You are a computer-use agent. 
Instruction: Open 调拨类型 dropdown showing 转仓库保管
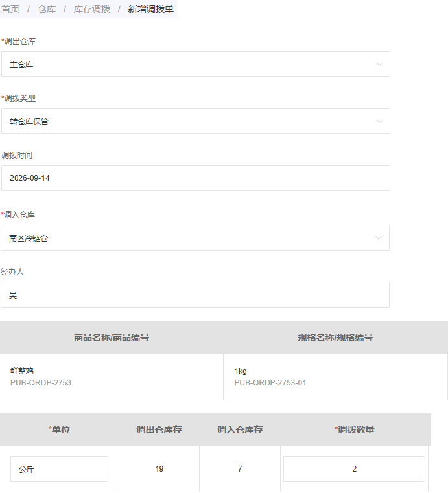[195, 121]
